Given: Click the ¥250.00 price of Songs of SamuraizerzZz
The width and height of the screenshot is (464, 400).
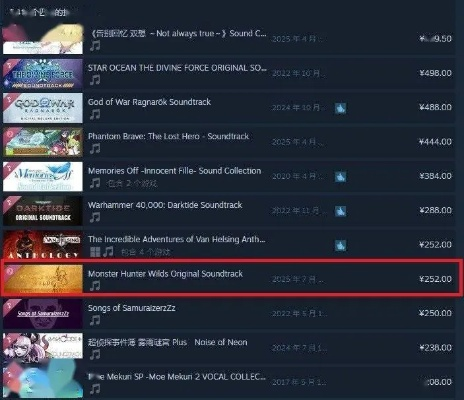Looking at the screenshot, I should tap(435, 313).
